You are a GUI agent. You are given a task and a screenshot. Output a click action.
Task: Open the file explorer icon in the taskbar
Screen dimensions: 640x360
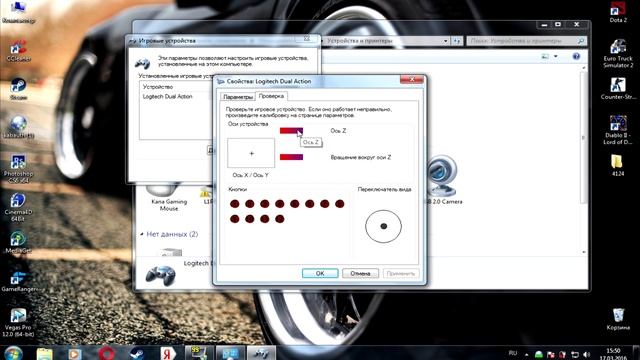coord(44,353)
